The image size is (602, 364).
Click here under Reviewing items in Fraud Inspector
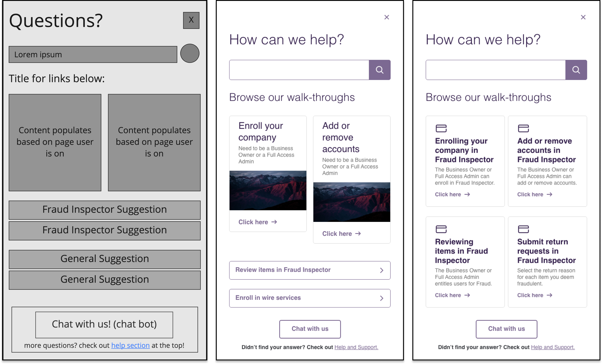[448, 295]
